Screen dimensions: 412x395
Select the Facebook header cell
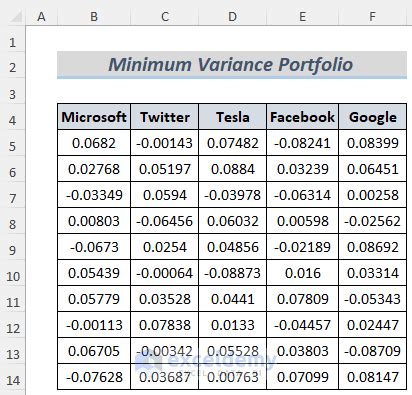click(x=303, y=117)
